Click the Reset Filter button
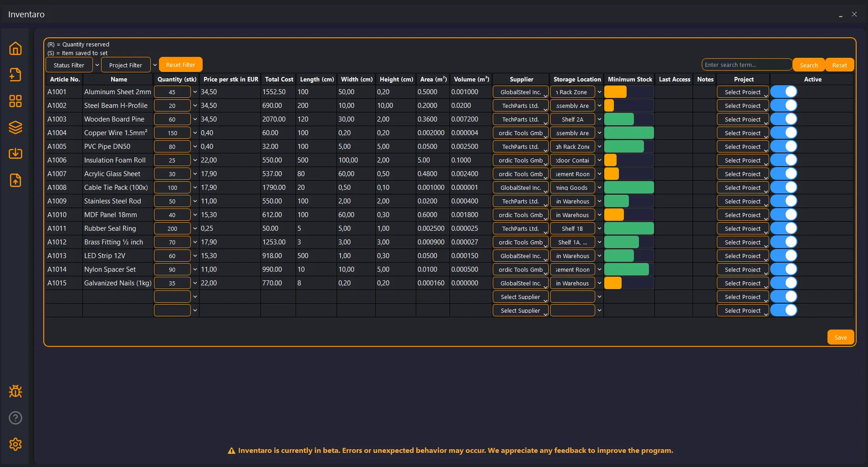Screen dimensions: 868x467 (180, 64)
